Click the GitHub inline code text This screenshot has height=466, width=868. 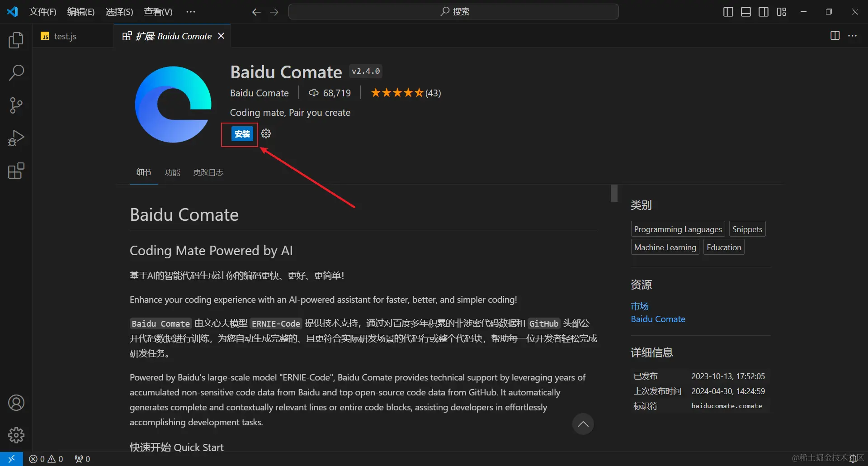coord(544,324)
